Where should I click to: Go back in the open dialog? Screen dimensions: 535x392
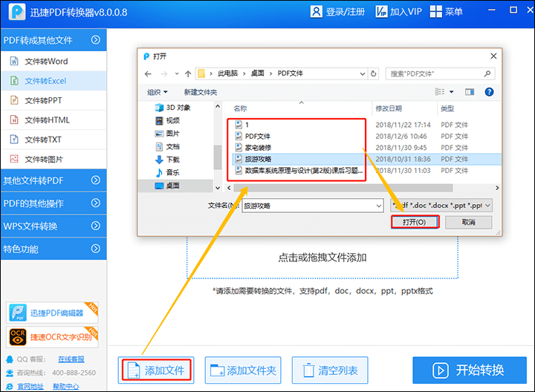pos(148,73)
